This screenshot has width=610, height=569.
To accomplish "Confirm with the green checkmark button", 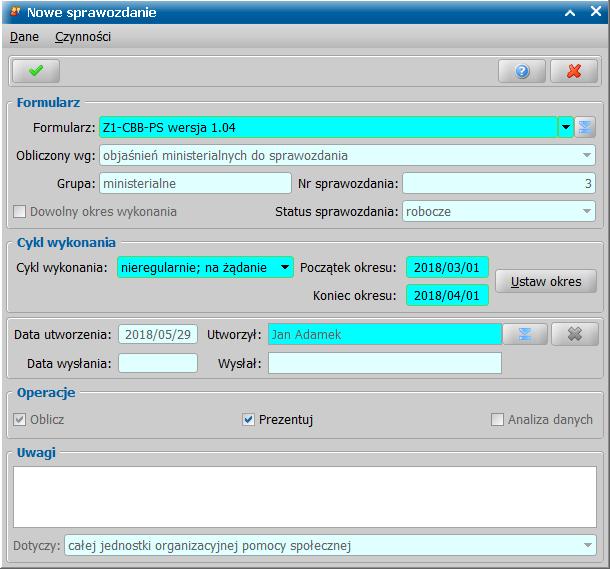I will coord(36,71).
